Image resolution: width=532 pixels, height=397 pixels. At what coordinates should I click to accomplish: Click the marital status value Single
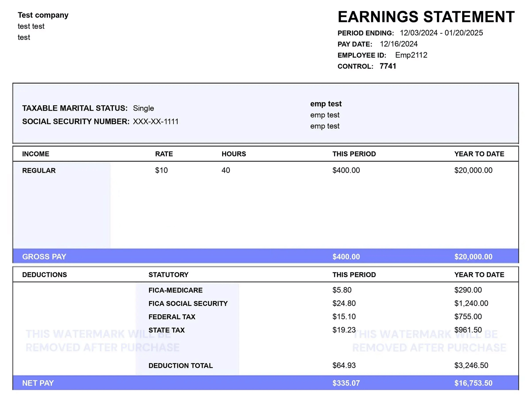[x=143, y=108]
